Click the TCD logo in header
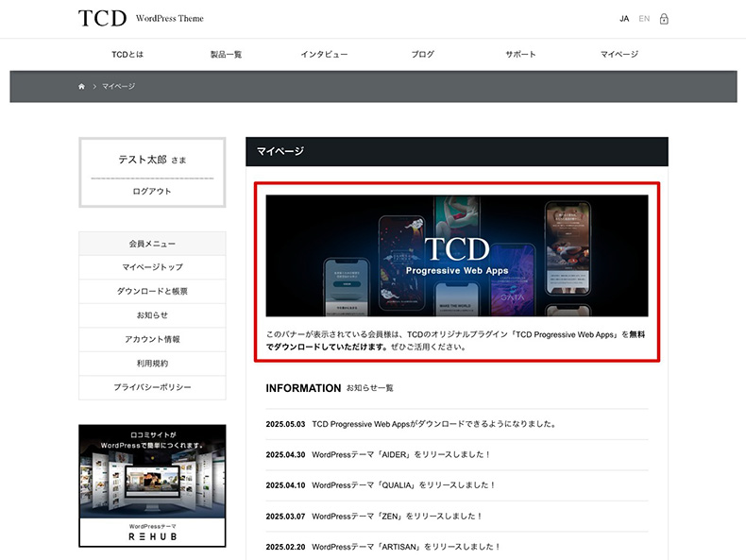The width and height of the screenshot is (746, 560). (x=103, y=19)
